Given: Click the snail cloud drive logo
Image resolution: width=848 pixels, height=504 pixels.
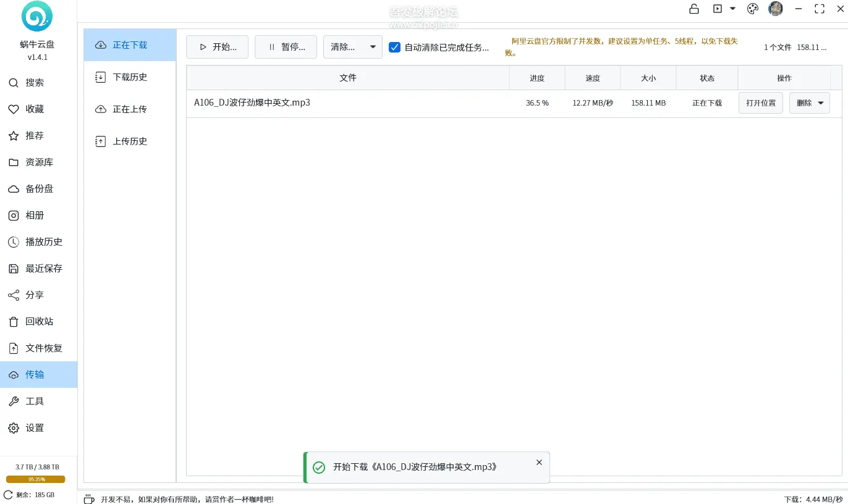Looking at the screenshot, I should (37, 16).
